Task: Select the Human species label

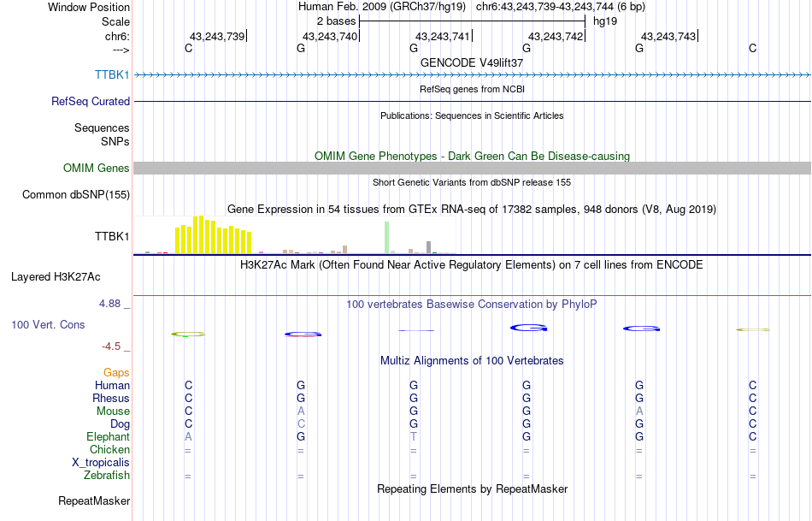Action: click(x=112, y=385)
